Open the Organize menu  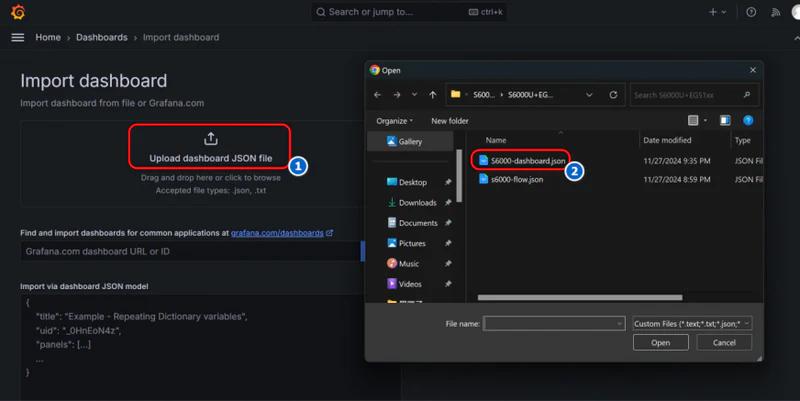click(x=394, y=121)
